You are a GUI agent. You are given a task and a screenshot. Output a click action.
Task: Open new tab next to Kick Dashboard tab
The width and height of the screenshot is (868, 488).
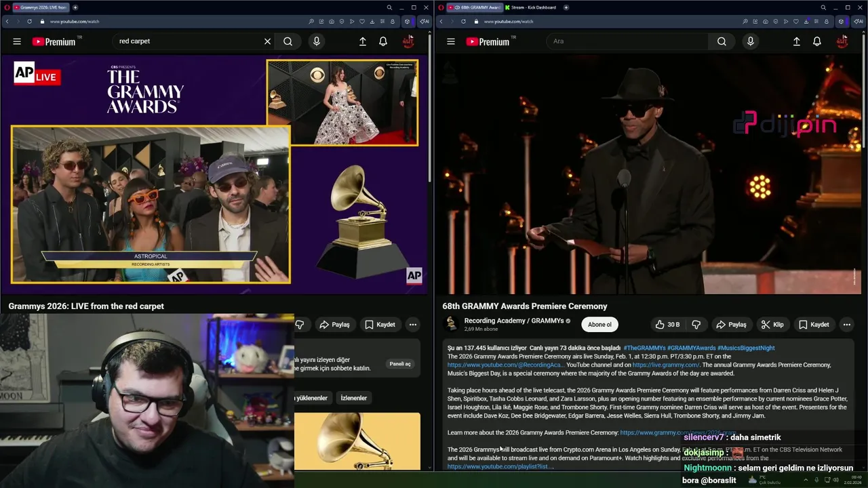point(566,7)
